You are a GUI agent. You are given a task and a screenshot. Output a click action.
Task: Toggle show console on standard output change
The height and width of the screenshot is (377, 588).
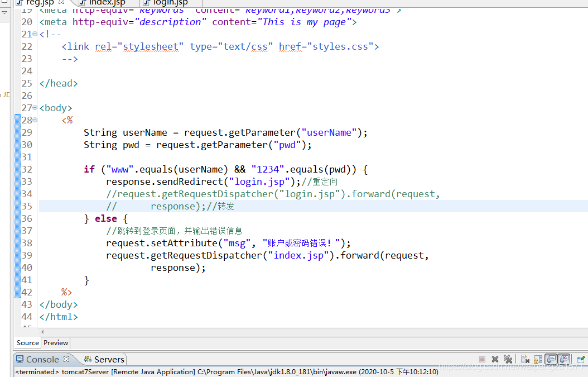pos(551,359)
